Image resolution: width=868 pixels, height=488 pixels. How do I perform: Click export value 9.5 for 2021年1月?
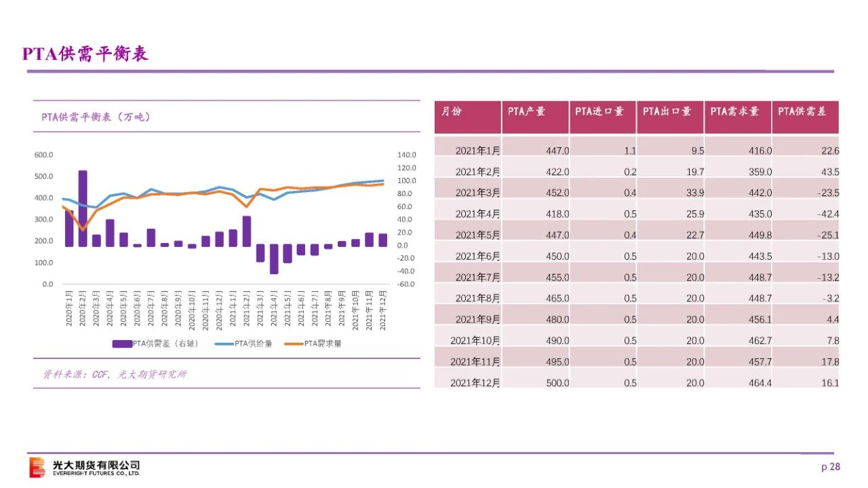(697, 151)
